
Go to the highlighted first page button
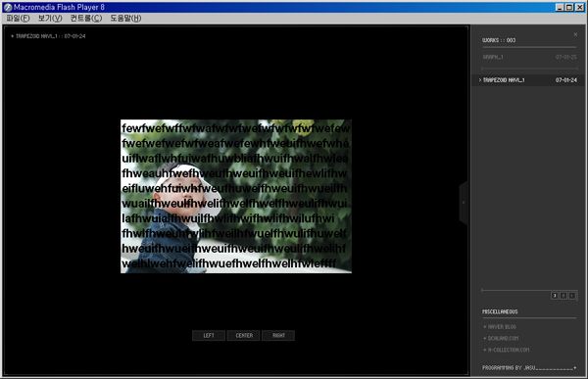pyautogui.click(x=555, y=296)
